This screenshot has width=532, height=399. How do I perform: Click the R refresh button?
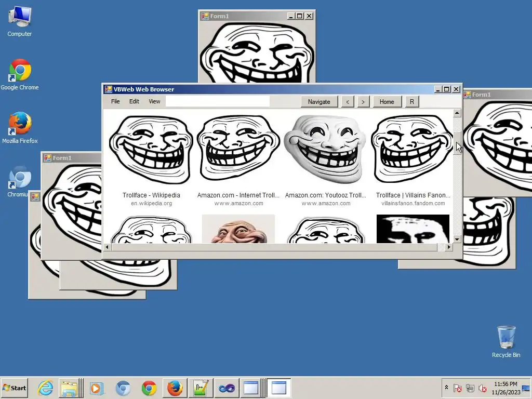tap(412, 101)
